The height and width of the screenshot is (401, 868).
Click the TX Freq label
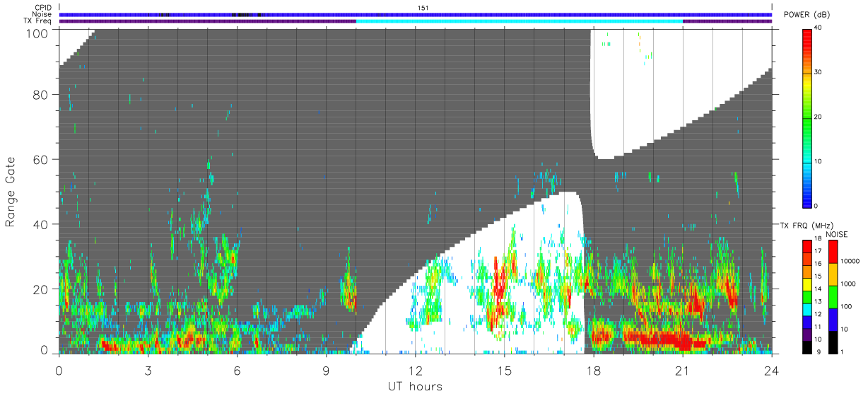click(x=38, y=21)
